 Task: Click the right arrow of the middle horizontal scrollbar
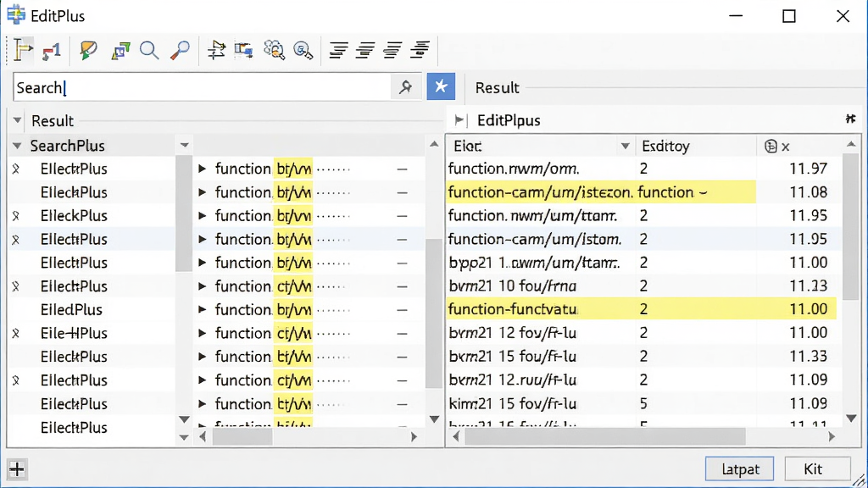414,437
